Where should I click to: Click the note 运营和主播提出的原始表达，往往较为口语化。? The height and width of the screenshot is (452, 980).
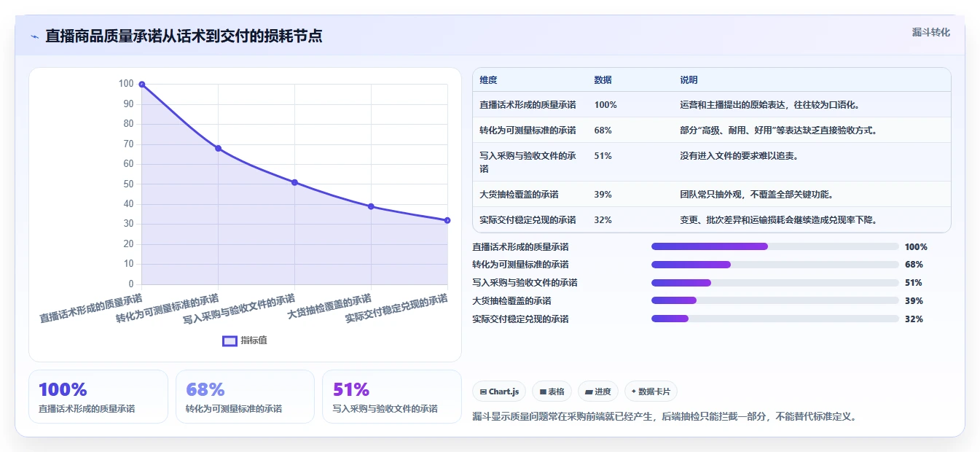click(x=771, y=105)
